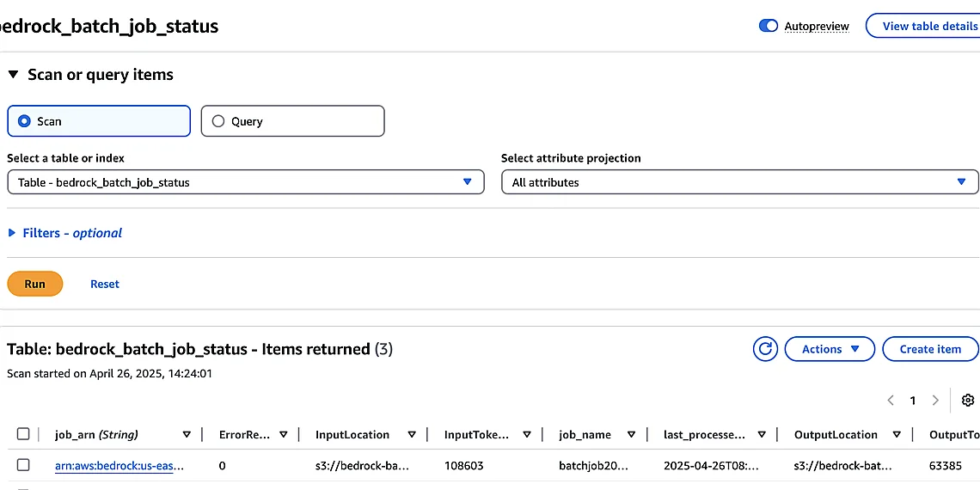The width and height of the screenshot is (980, 490).
Task: Go to next page of results
Action: (x=935, y=400)
